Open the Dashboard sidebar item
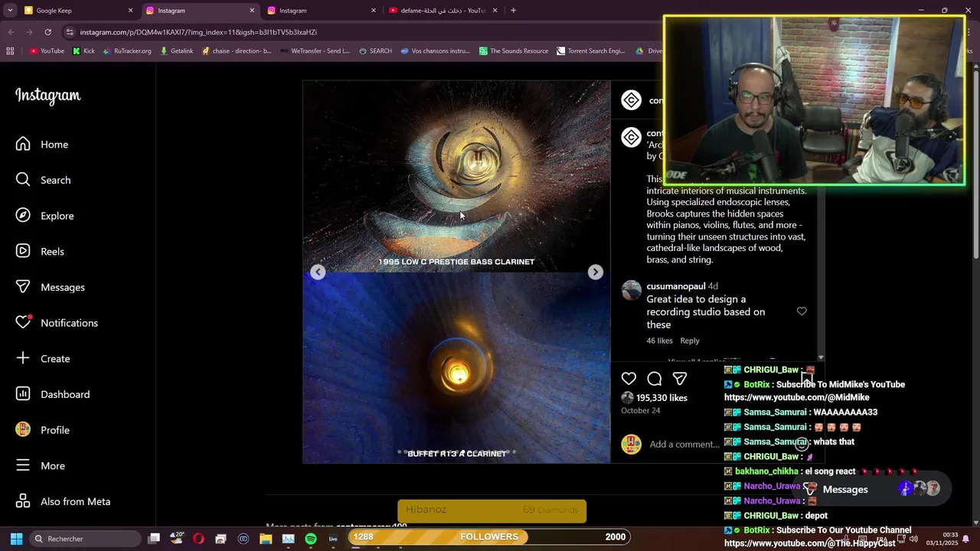 point(52,394)
